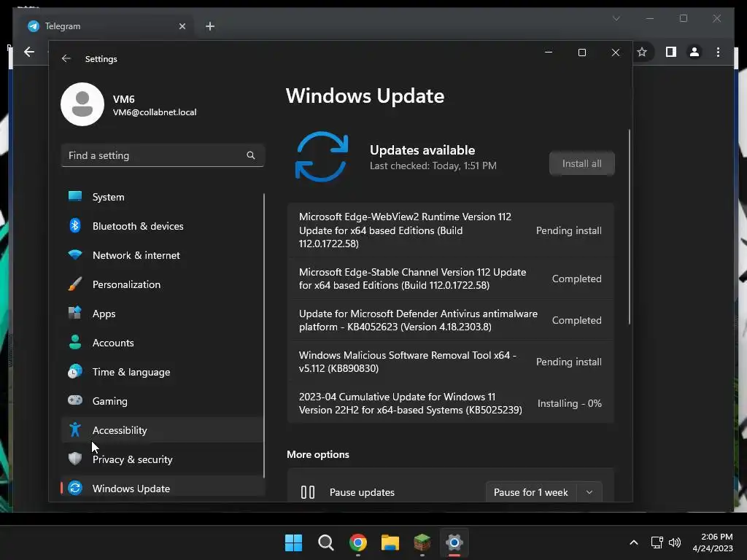Open Bluetooth & devices settings
This screenshot has width=747, height=560.
tap(162, 226)
